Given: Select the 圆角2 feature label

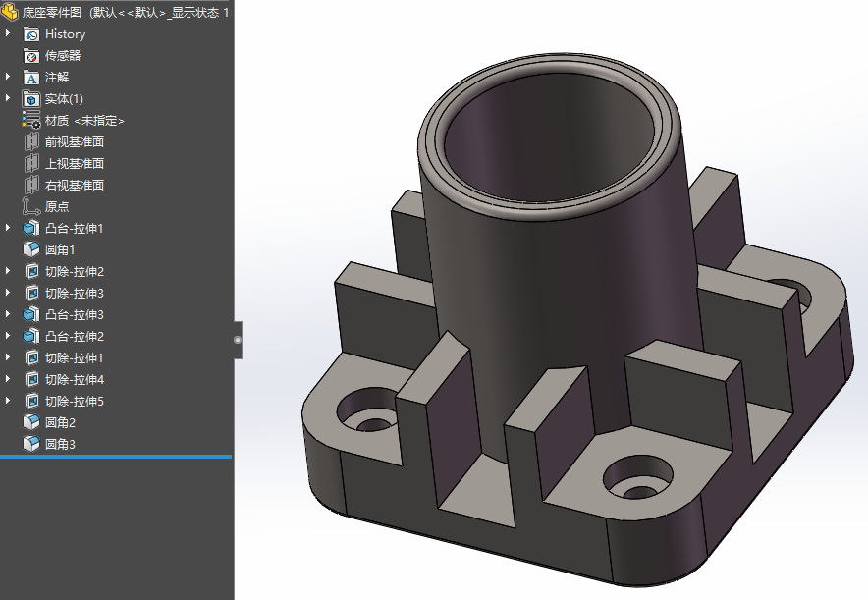Looking at the screenshot, I should pos(60,423).
